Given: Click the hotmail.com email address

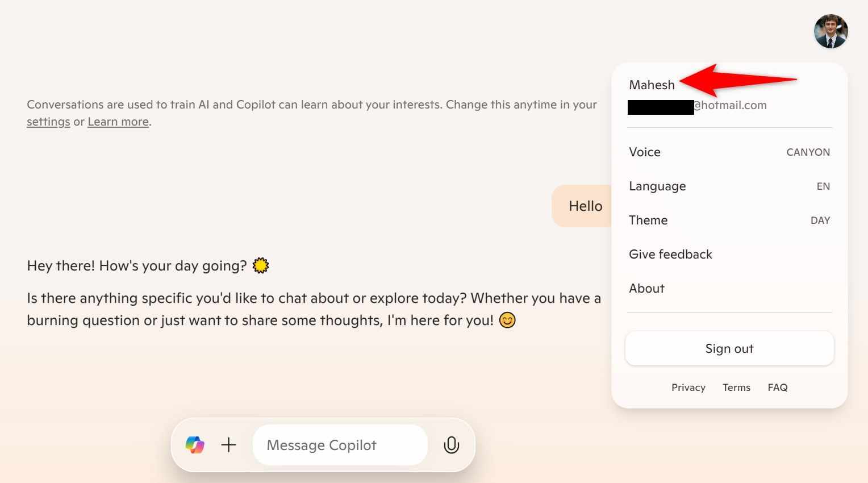Looking at the screenshot, I should click(697, 106).
